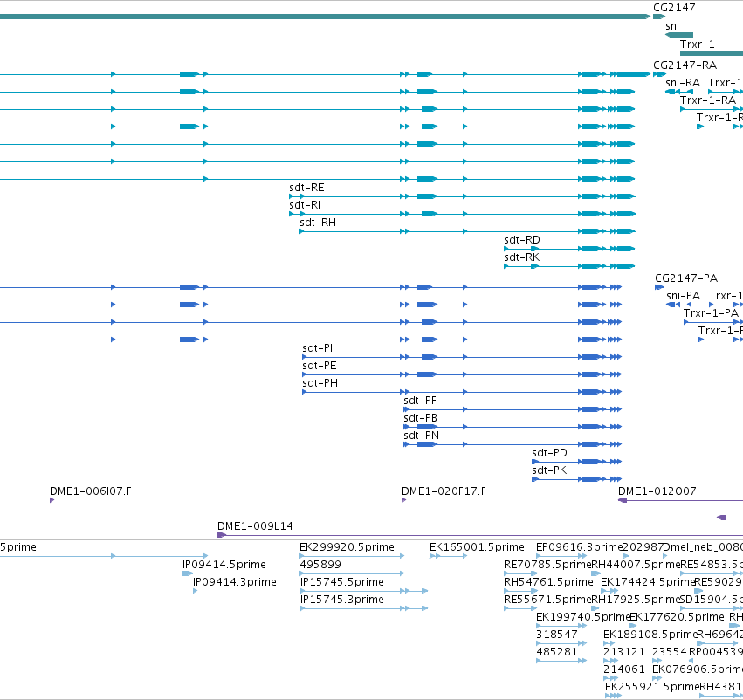Select the EK076906.5prime EST label

tap(698, 670)
